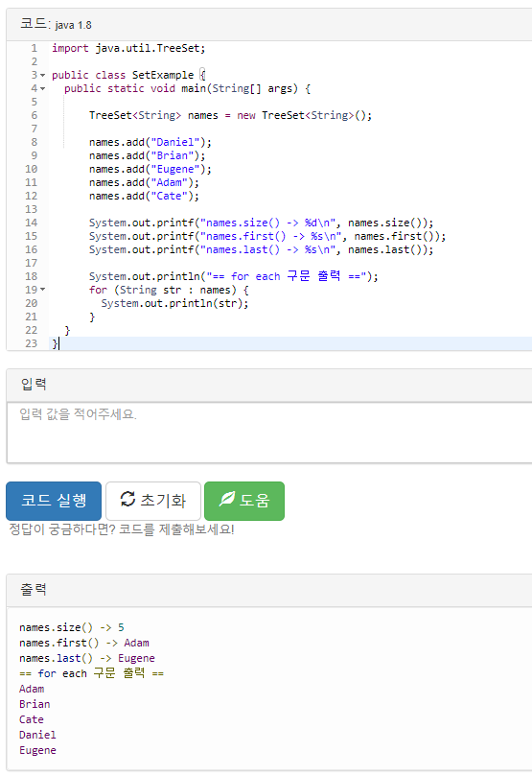
Task: Click output name Brian
Action: pyautogui.click(x=35, y=704)
